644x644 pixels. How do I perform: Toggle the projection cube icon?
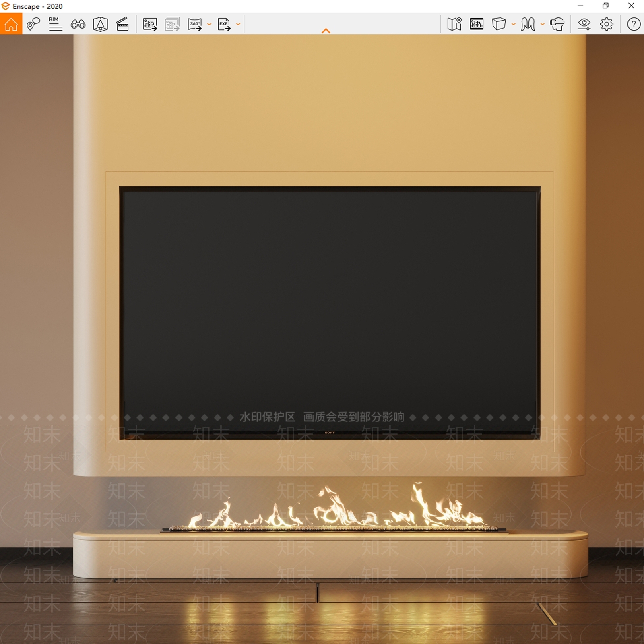coord(499,24)
